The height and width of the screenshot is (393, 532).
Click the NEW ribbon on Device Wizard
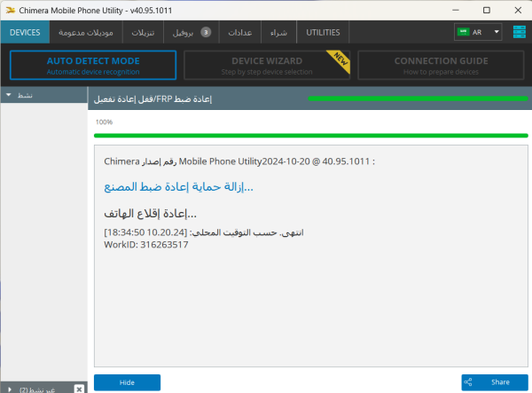[x=340, y=60]
